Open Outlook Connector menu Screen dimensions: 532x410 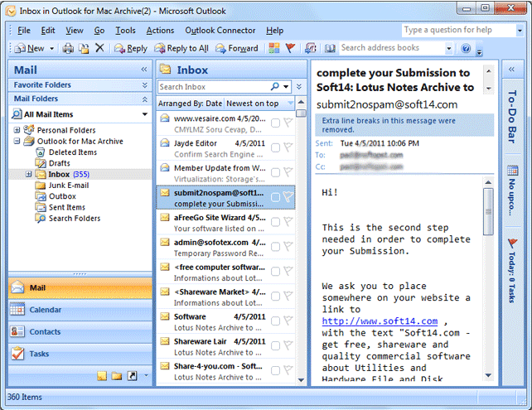click(x=220, y=31)
